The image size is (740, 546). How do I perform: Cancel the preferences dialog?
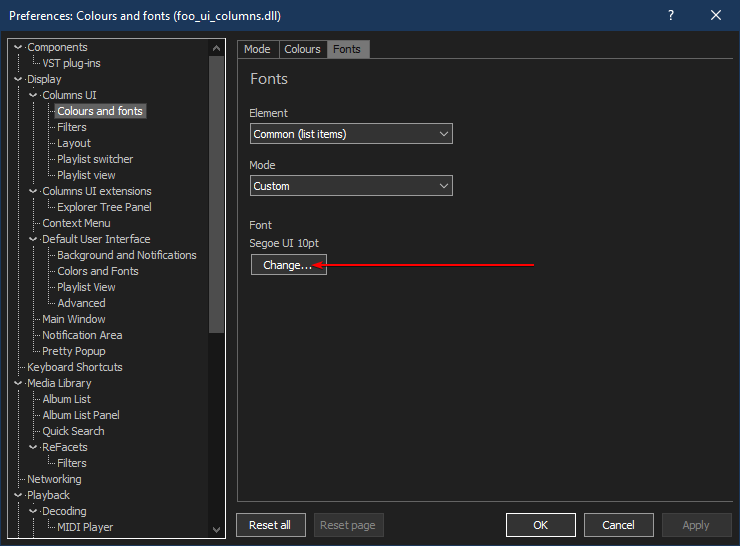click(618, 525)
